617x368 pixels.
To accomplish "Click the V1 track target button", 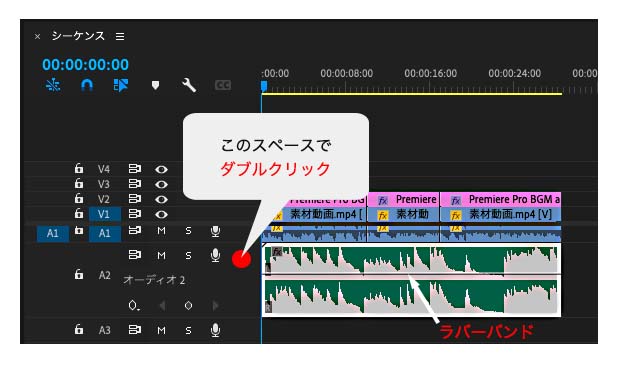I will (104, 215).
